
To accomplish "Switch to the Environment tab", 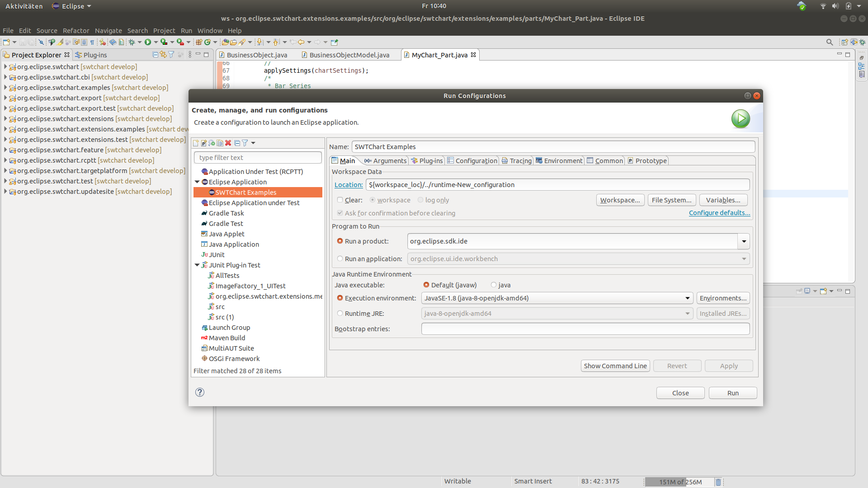I will click(x=559, y=160).
